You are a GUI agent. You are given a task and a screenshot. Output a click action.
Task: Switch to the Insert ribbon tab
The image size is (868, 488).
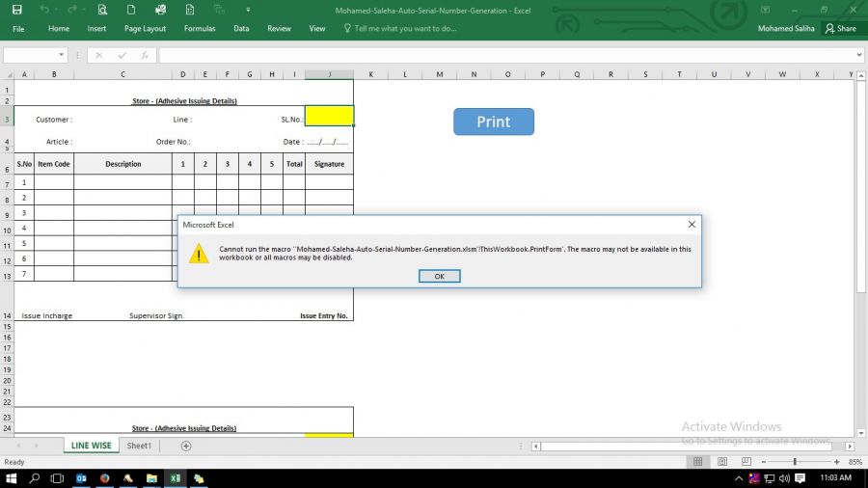tap(96, 29)
